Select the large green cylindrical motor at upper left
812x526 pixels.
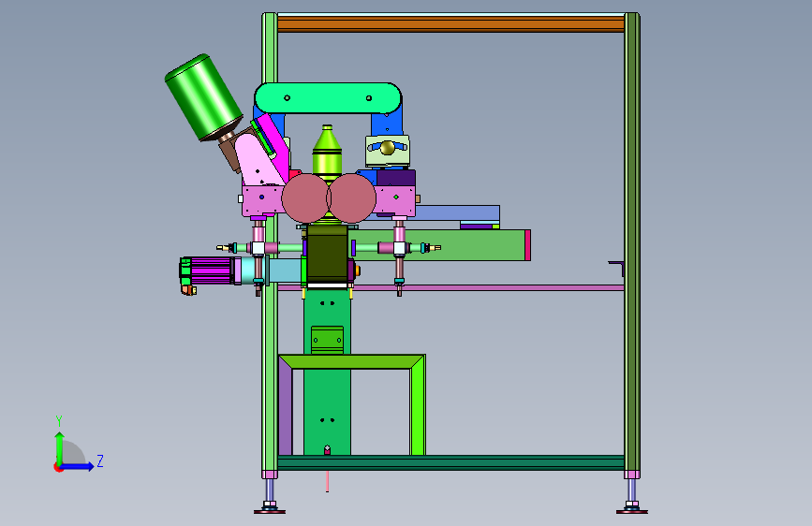[203, 96]
